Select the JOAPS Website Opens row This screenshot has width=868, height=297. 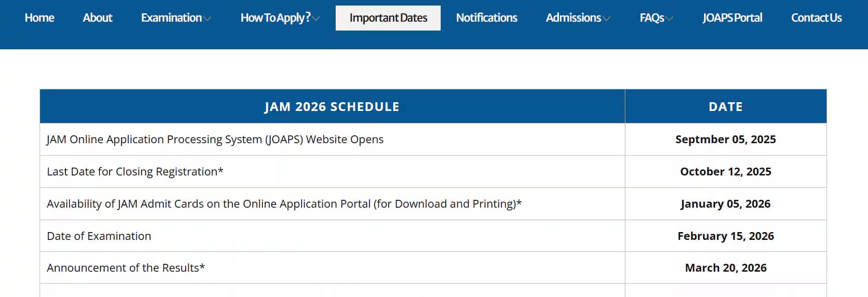click(215, 140)
